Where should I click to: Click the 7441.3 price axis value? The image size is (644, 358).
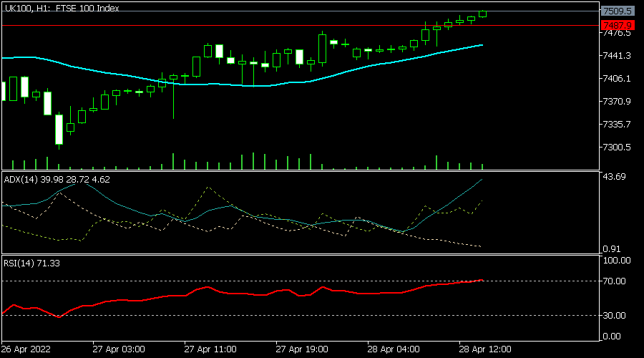point(617,55)
